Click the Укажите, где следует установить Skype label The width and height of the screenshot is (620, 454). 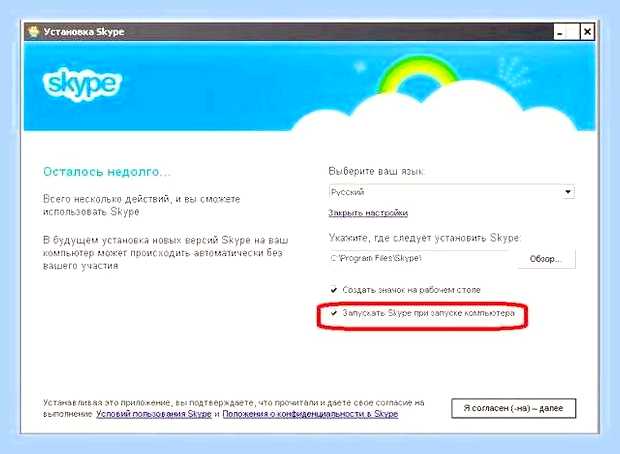point(425,238)
